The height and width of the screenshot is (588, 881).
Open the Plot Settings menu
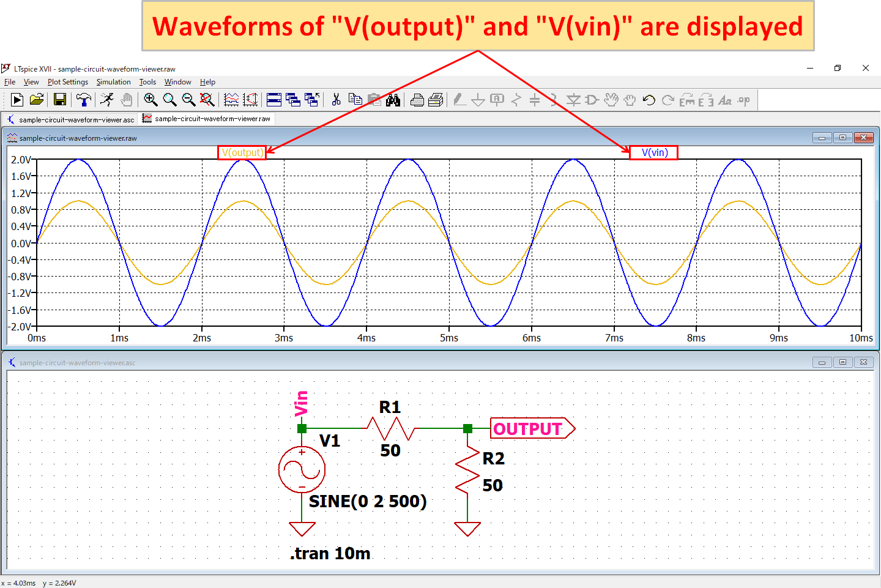[67, 81]
